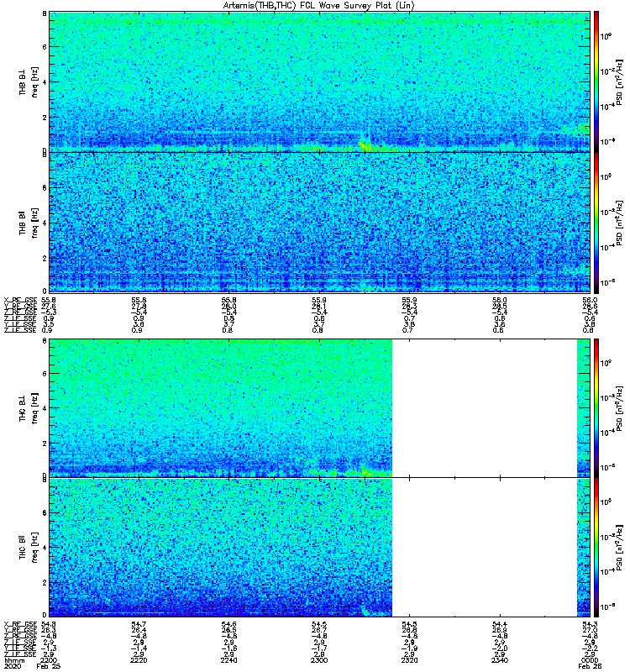Click the PSD [nT²/Hz] label of THC B∥ color bar
This screenshot has height=672, width=630.
coord(620,548)
